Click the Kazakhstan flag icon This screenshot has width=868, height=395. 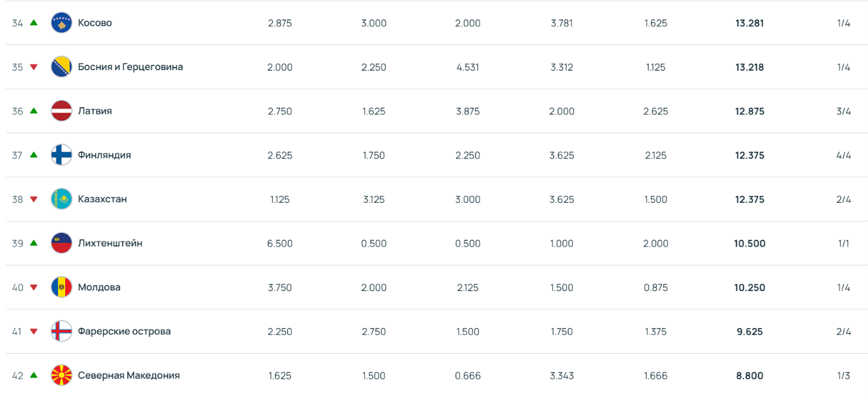61,199
